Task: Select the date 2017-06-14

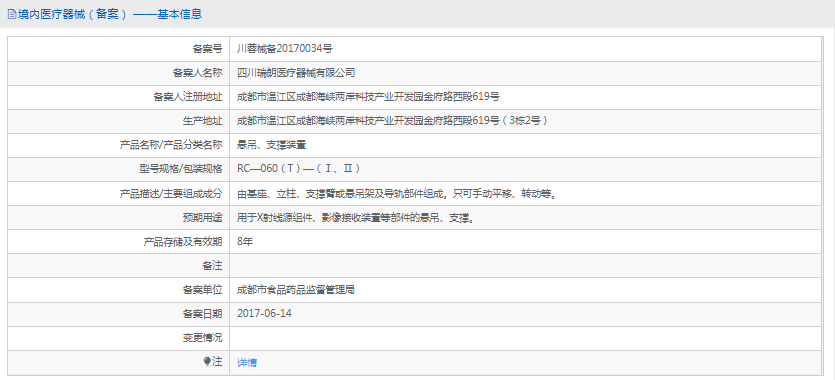Action: (264, 313)
